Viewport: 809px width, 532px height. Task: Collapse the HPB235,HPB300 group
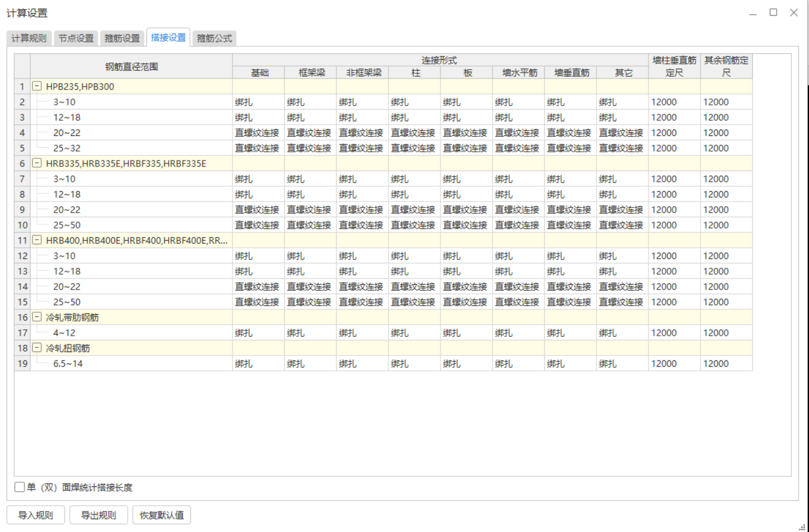pos(37,86)
